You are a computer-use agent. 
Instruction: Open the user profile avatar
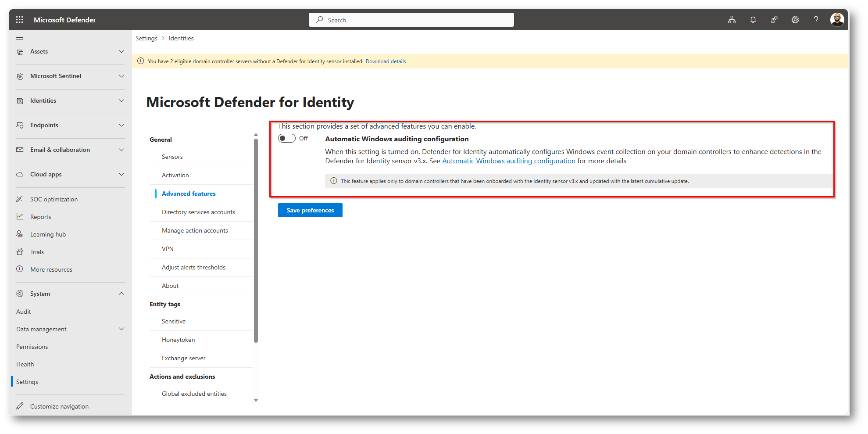click(x=837, y=20)
